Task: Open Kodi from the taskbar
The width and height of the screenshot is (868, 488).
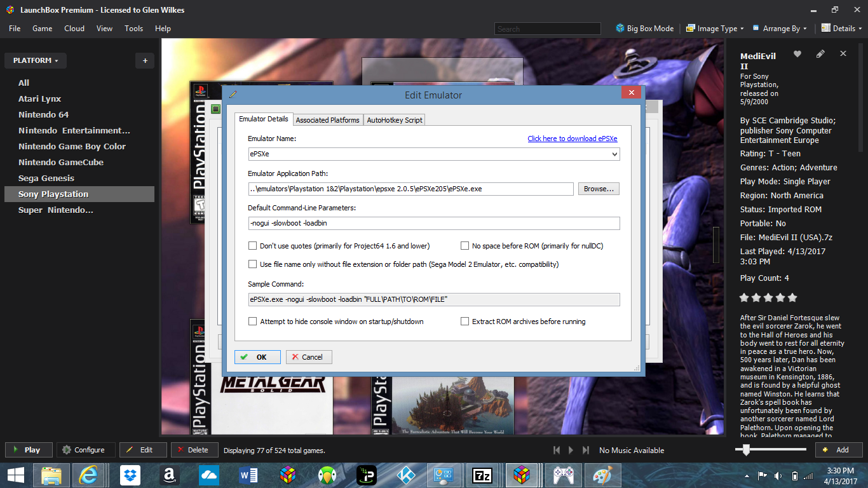Action: [405, 475]
